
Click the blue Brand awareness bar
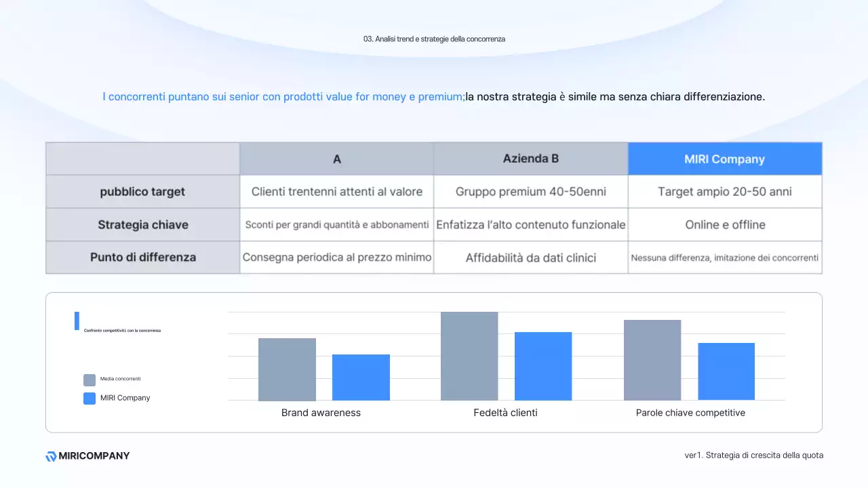point(361,378)
